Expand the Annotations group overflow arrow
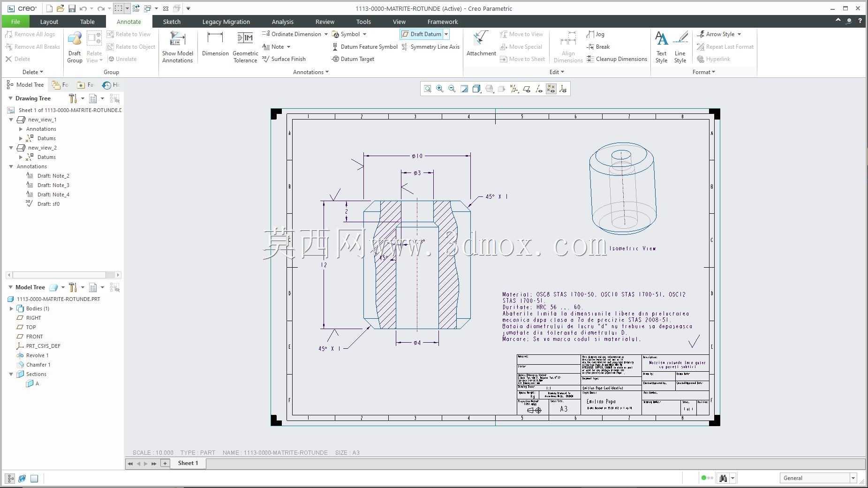Screen dimensions: 868x488 click(327, 72)
